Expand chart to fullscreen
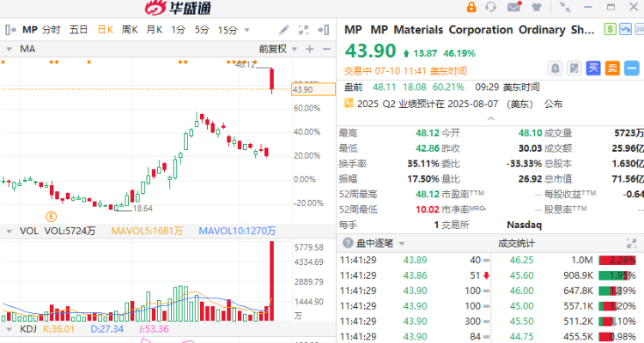This screenshot has height=343, width=644. pos(303,29)
